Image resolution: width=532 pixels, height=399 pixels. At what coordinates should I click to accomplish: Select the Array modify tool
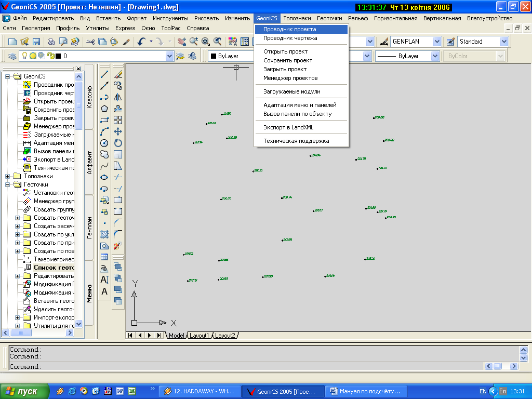click(x=118, y=120)
